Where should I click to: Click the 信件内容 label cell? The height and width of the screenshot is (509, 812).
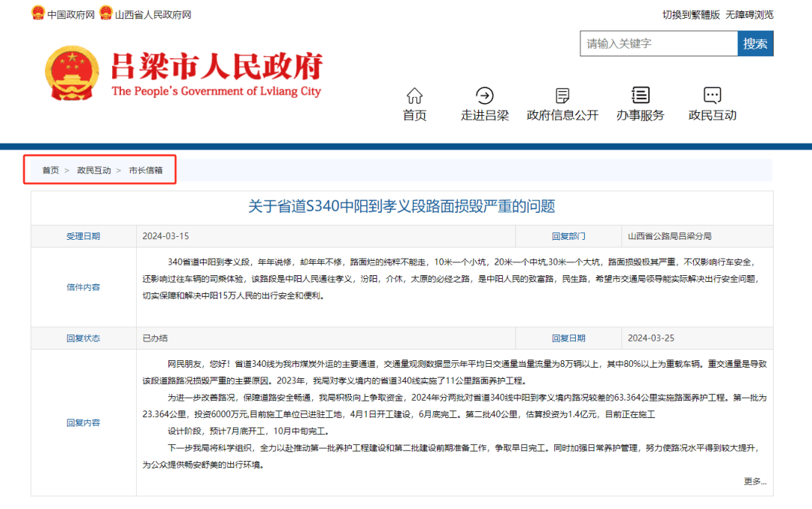83,287
